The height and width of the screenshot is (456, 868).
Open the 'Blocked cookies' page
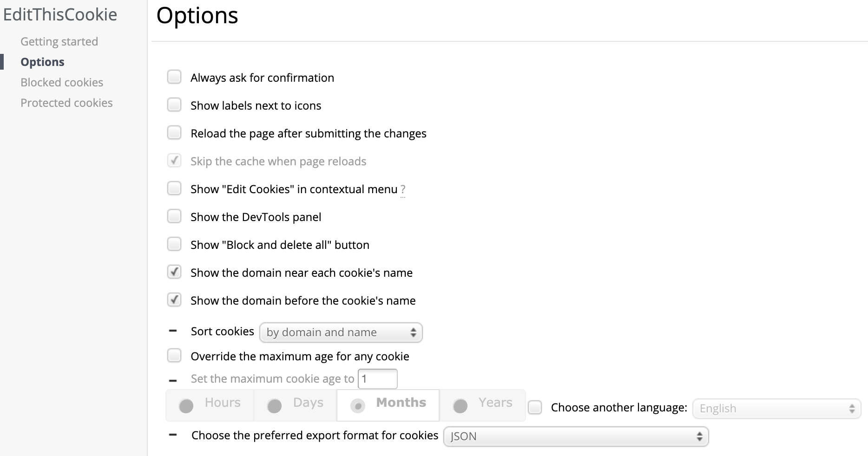pos(62,82)
